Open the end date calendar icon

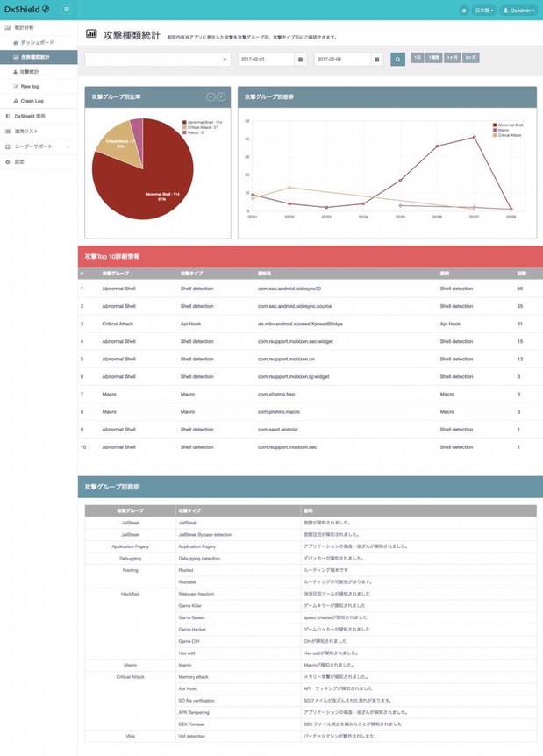(377, 59)
